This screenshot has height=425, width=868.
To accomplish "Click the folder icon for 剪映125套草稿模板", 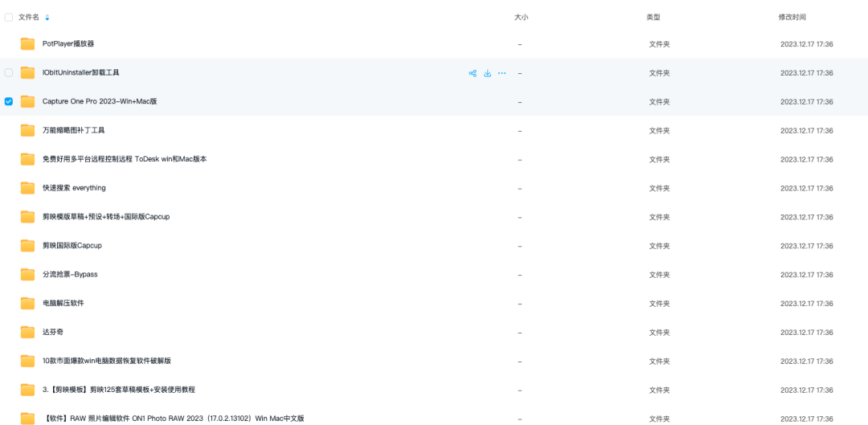I will click(27, 389).
